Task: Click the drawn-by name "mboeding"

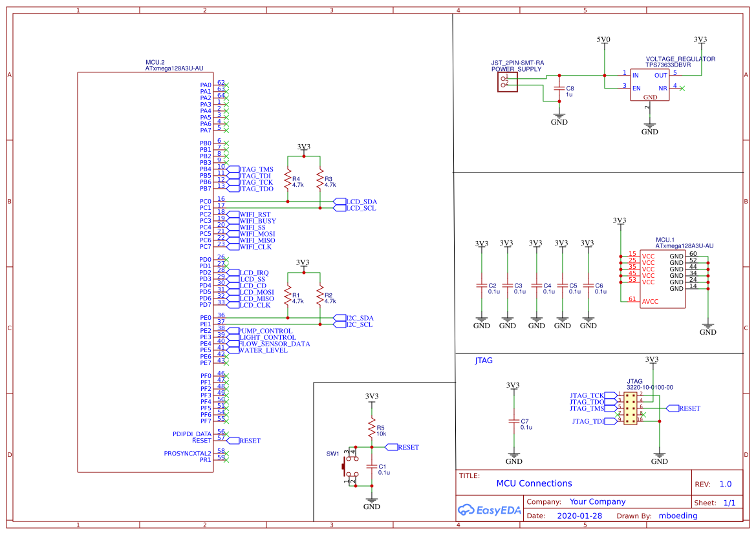Action: [678, 516]
